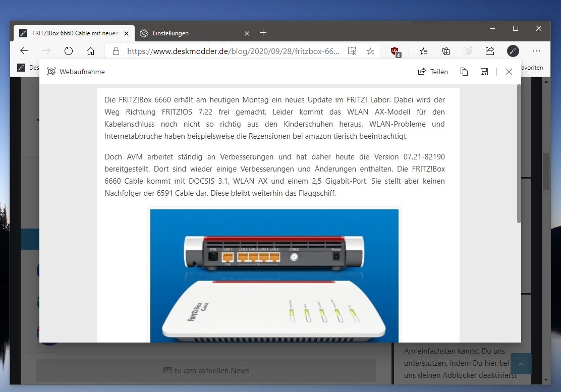The width and height of the screenshot is (561, 392).
Task: Click the address bar URL field
Action: click(233, 51)
